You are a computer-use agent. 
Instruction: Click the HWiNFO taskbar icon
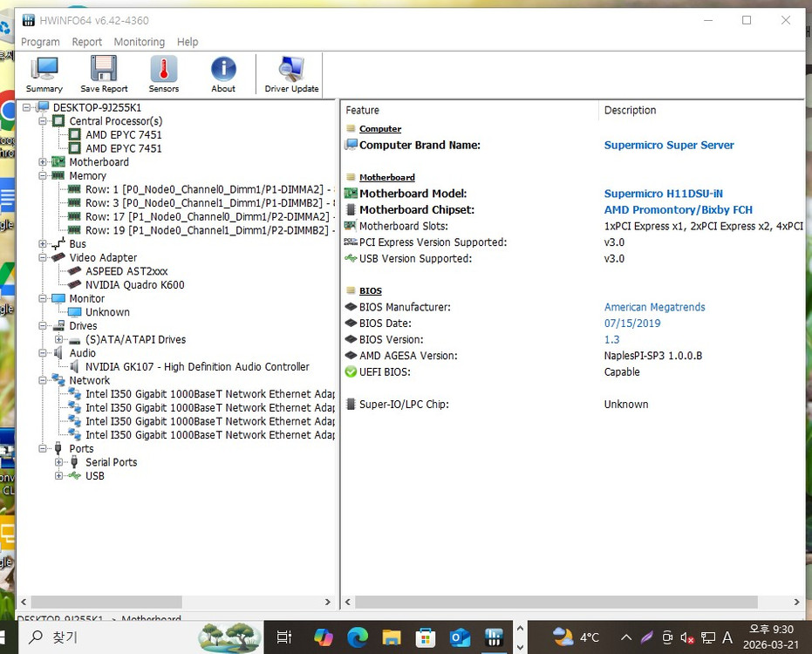(x=494, y=637)
